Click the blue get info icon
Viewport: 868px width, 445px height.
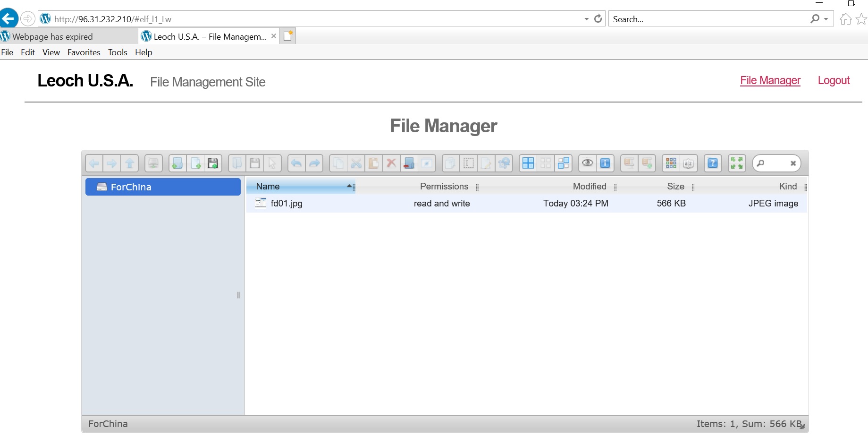[605, 163]
